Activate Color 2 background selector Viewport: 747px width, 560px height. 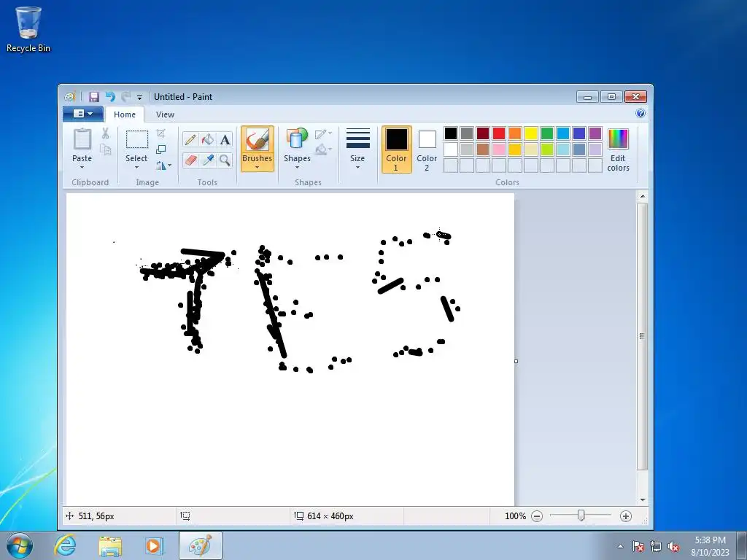tap(427, 149)
